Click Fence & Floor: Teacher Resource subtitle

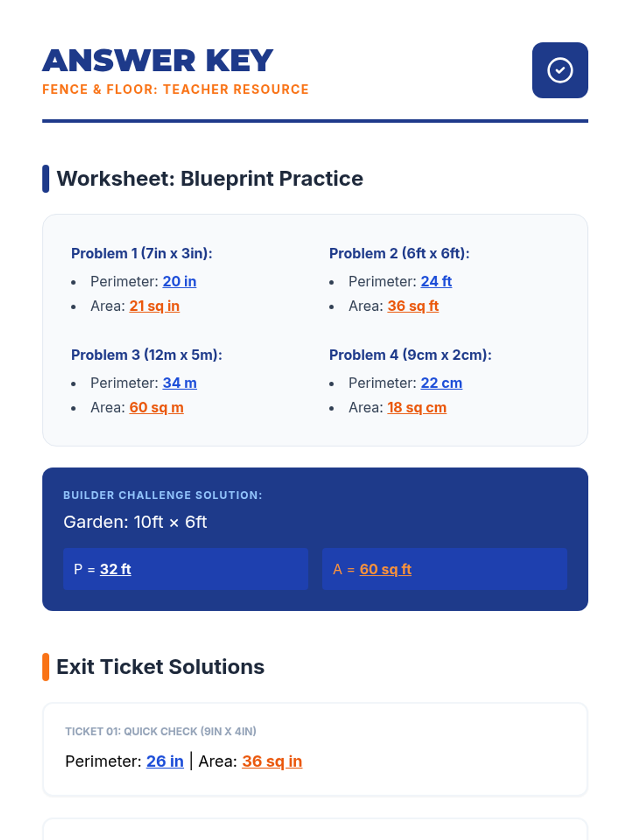click(x=175, y=89)
